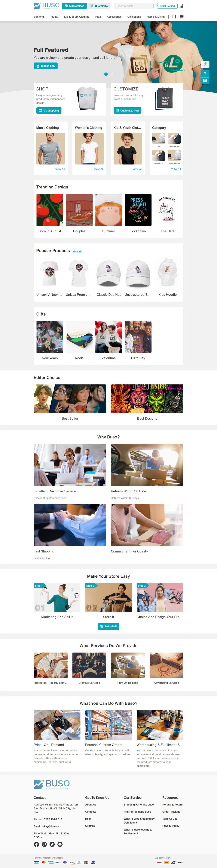Open the Accessories menu item
Viewport: 217px width, 868px height.
point(114,16)
